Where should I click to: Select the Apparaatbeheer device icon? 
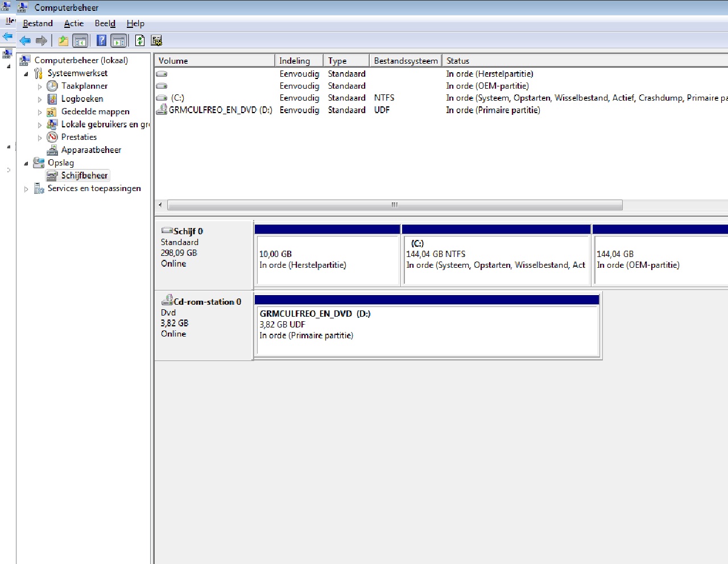click(x=52, y=150)
